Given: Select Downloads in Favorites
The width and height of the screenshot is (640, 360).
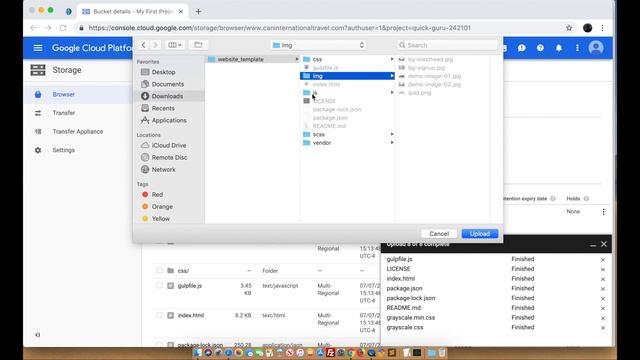Looking at the screenshot, I should 167,96.
